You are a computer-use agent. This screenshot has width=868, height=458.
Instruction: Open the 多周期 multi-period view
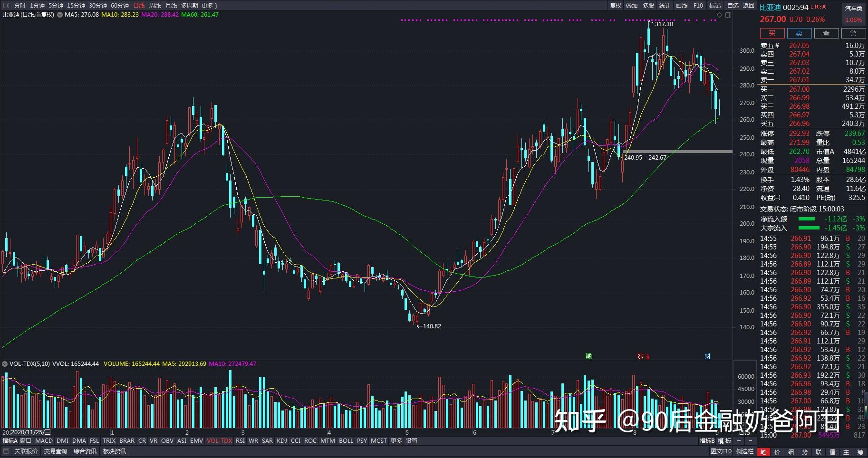point(190,5)
